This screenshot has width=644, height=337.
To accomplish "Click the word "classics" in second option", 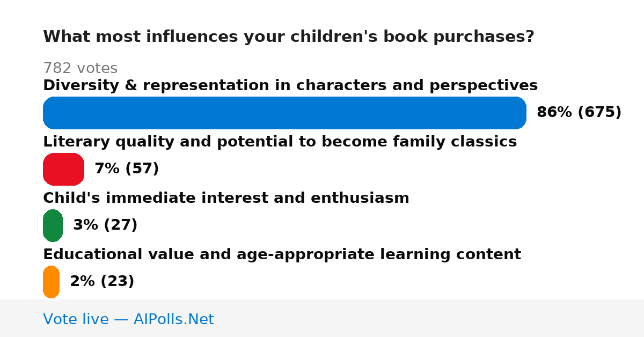I will (484, 142).
